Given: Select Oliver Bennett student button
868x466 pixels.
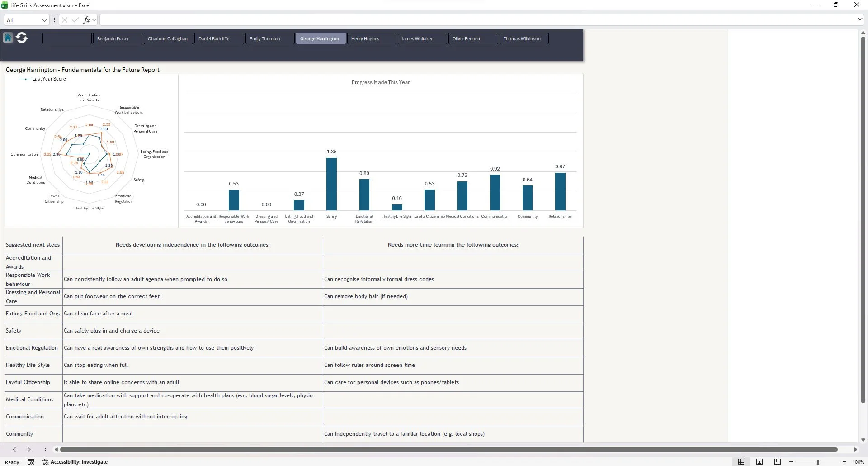Looking at the screenshot, I should point(473,38).
